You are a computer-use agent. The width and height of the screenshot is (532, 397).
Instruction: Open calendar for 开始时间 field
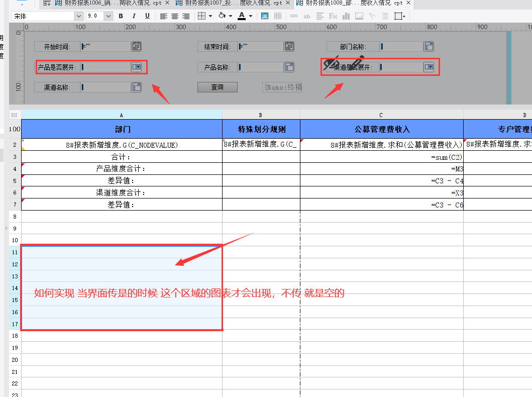pos(137,47)
